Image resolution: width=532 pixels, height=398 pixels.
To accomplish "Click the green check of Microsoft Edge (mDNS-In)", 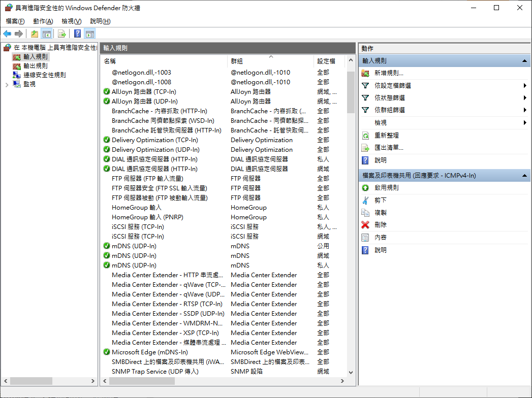I will tap(107, 352).
